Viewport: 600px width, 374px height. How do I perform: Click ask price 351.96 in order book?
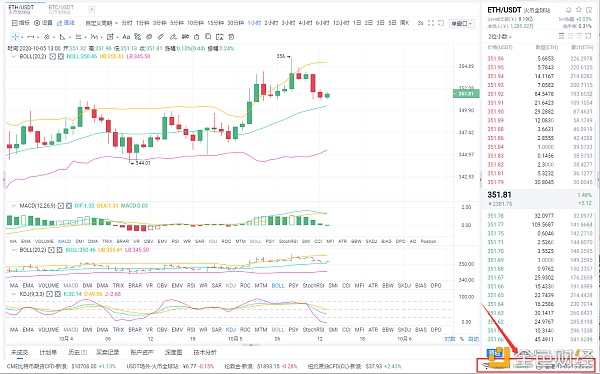tap(496, 59)
